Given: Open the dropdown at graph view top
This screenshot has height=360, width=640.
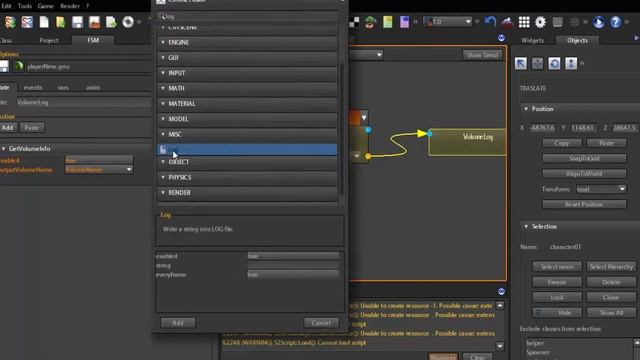Looking at the screenshot, I should [366, 54].
